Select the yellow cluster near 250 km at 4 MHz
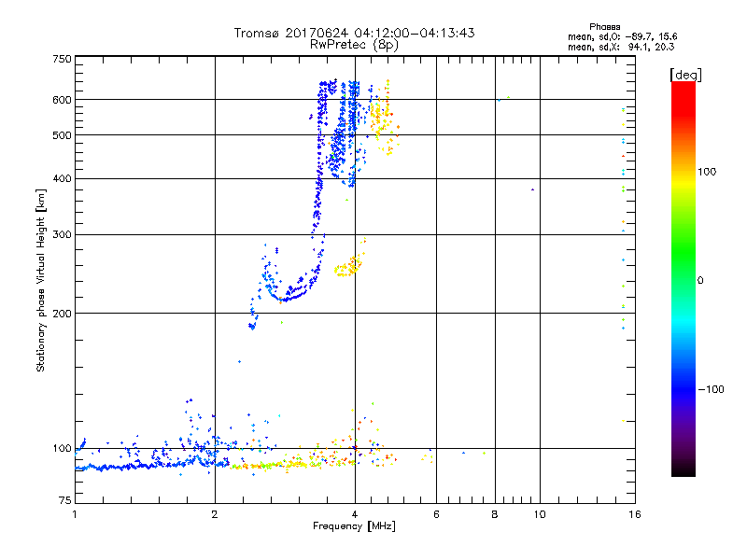Screen dimensions: 747x560 (348, 268)
